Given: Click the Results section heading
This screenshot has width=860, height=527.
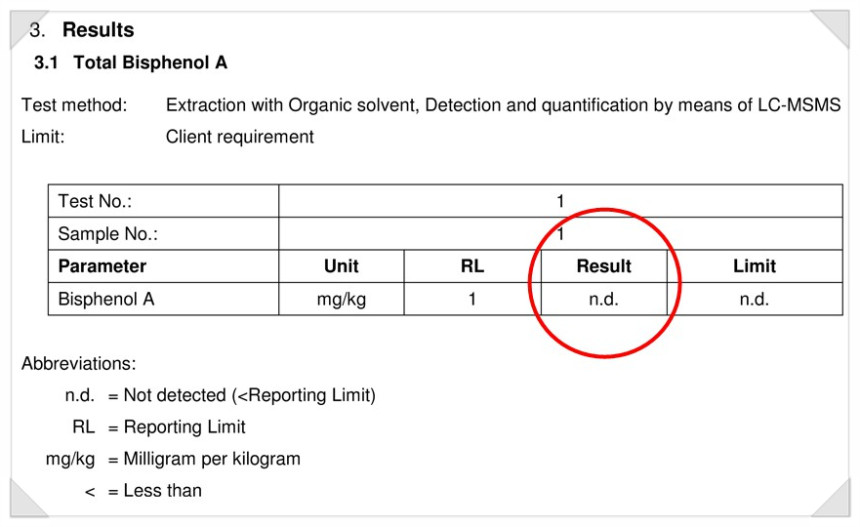Looking at the screenshot, I should (x=82, y=30).
